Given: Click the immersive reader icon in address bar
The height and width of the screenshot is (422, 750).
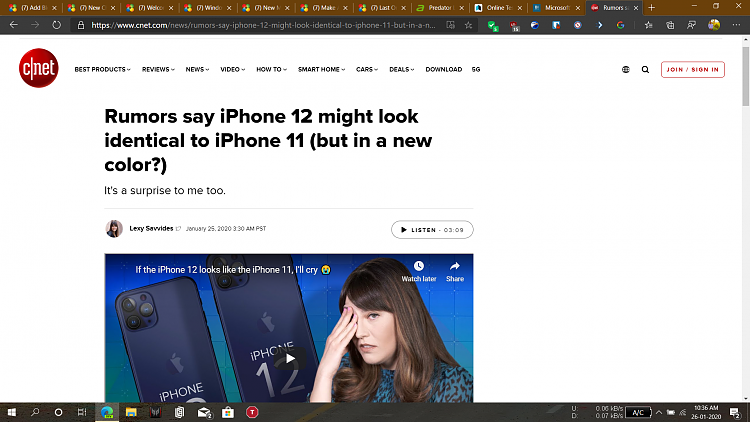Looking at the screenshot, I should pos(450,25).
